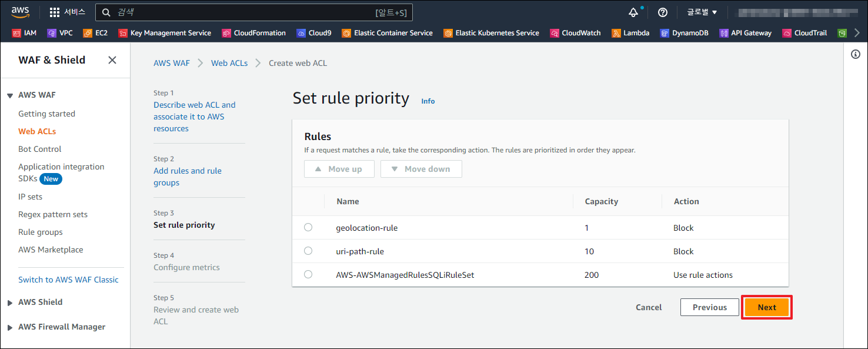Open API Gateway shortcut
This screenshot has width=868, height=349.
pos(745,33)
